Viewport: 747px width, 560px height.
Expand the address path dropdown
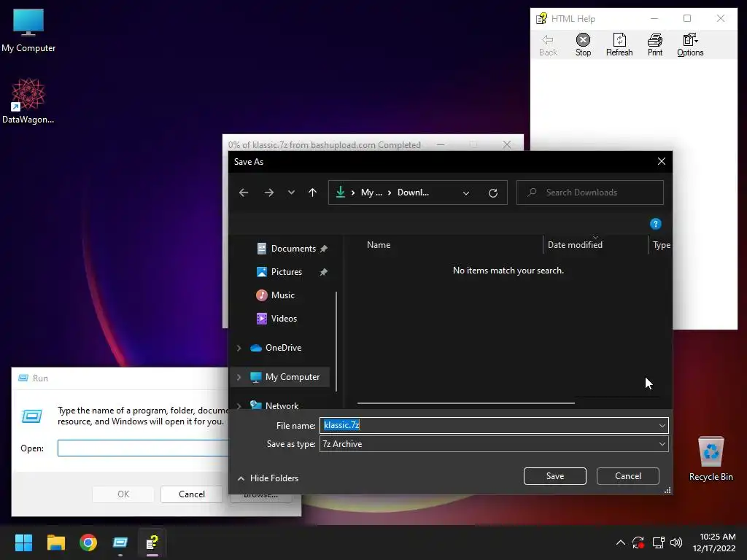point(466,192)
